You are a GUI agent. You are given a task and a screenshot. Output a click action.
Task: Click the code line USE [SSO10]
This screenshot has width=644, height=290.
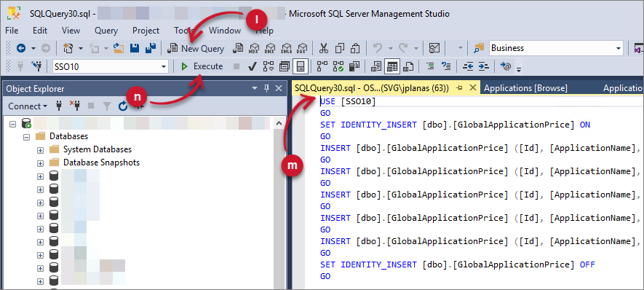pyautogui.click(x=348, y=101)
